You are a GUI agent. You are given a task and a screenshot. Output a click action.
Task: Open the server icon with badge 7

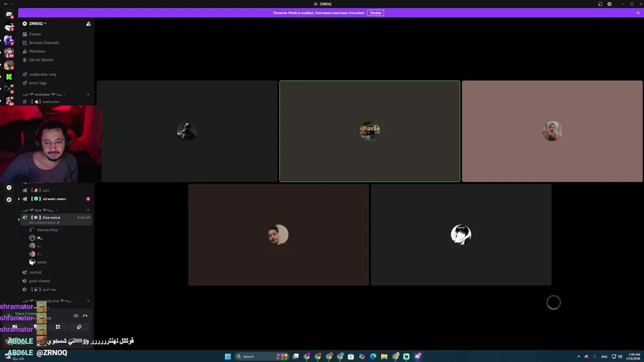tap(9, 40)
